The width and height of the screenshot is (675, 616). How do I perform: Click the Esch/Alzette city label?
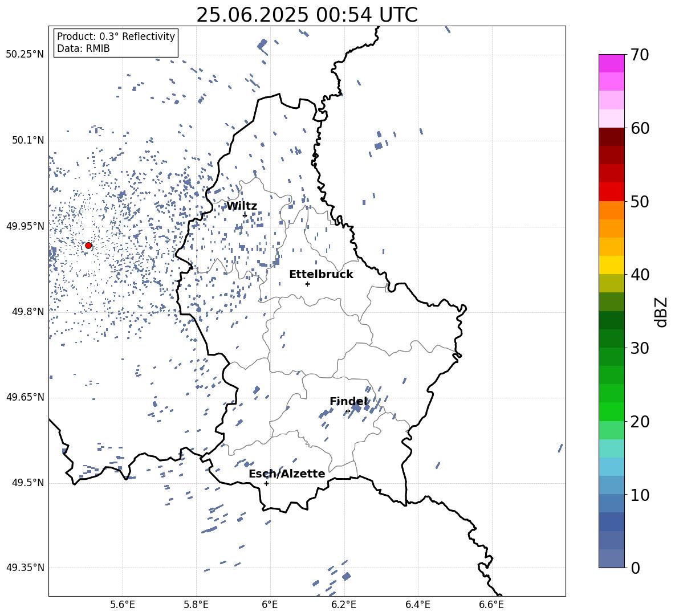(x=287, y=474)
